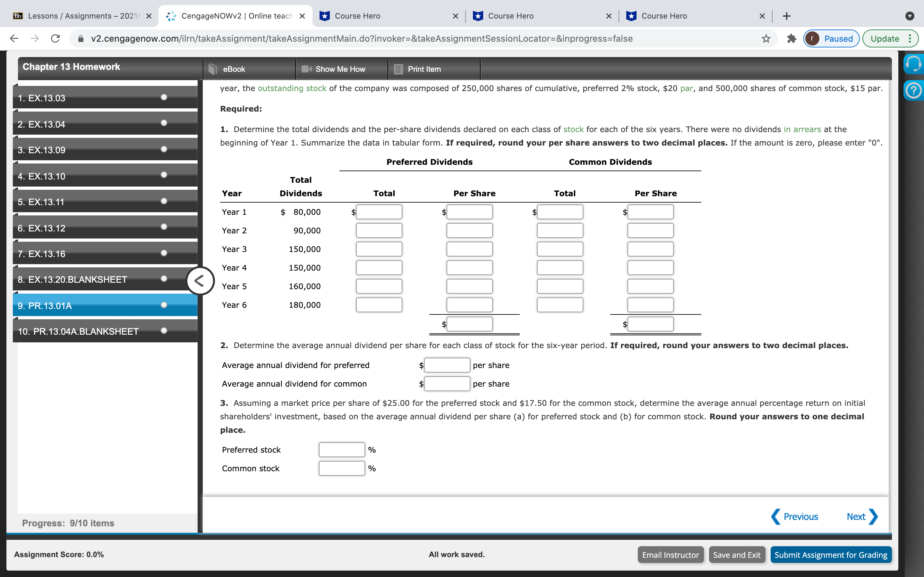Screen dimensions: 924x577
Task: Select the EX.13.03 status dot
Action: coord(164,97)
